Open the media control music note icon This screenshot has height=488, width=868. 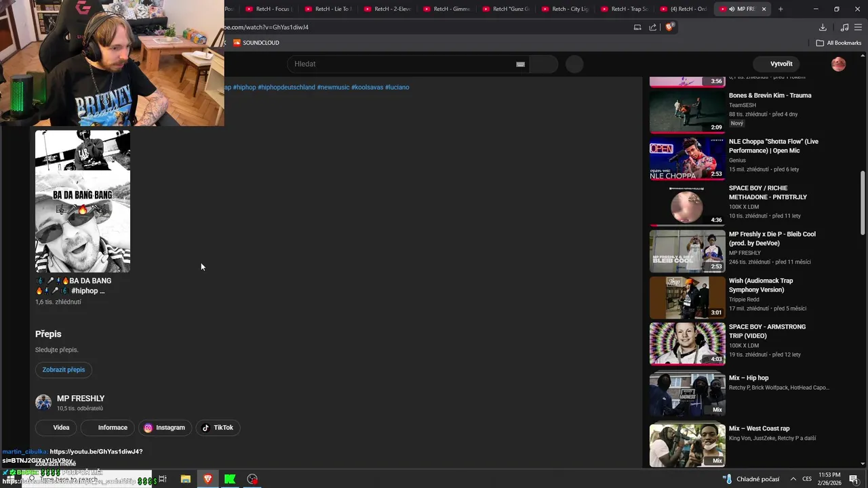844,27
